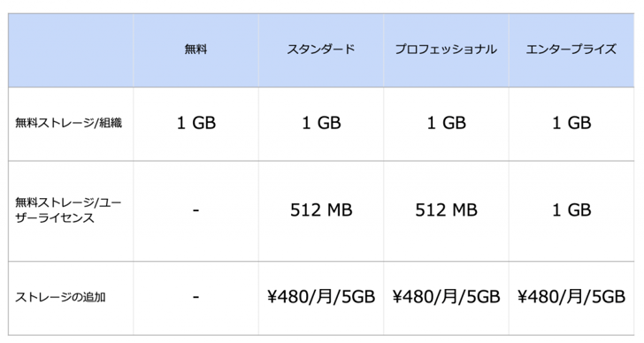Click the empty top-left header cell
The width and height of the screenshot is (644, 343).
pos(71,50)
